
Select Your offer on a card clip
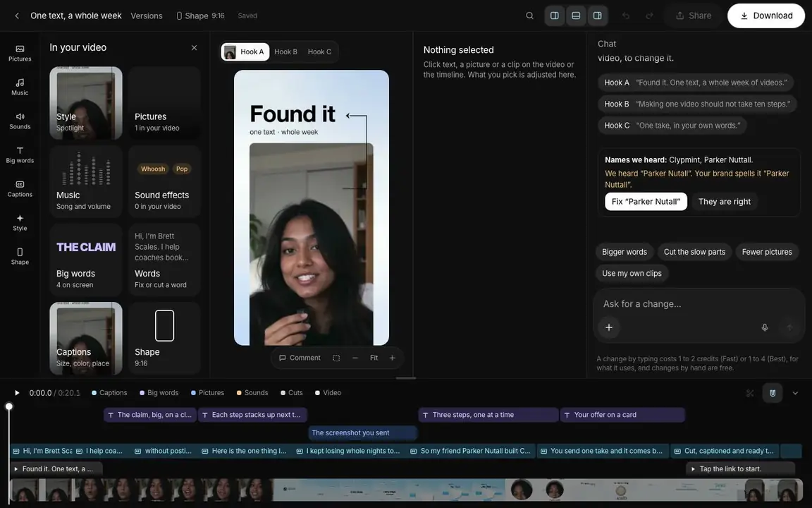point(622,415)
